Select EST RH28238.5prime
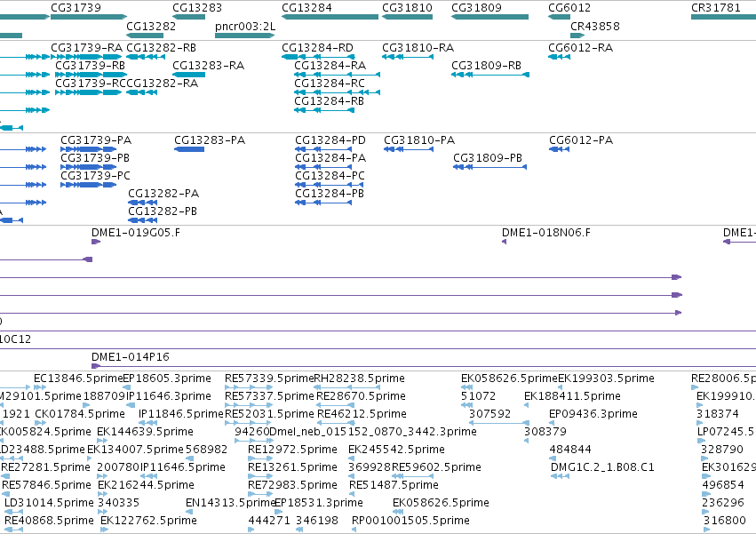This screenshot has width=756, height=534. click(x=359, y=379)
